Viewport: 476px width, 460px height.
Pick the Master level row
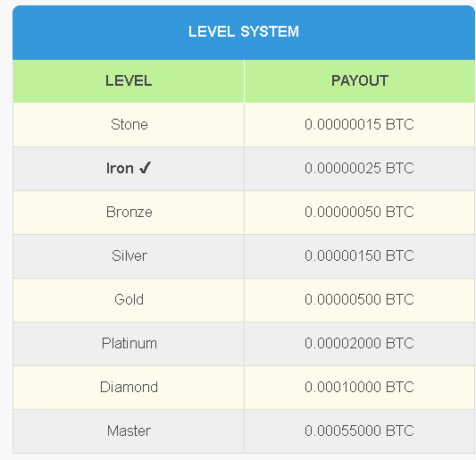244,431
